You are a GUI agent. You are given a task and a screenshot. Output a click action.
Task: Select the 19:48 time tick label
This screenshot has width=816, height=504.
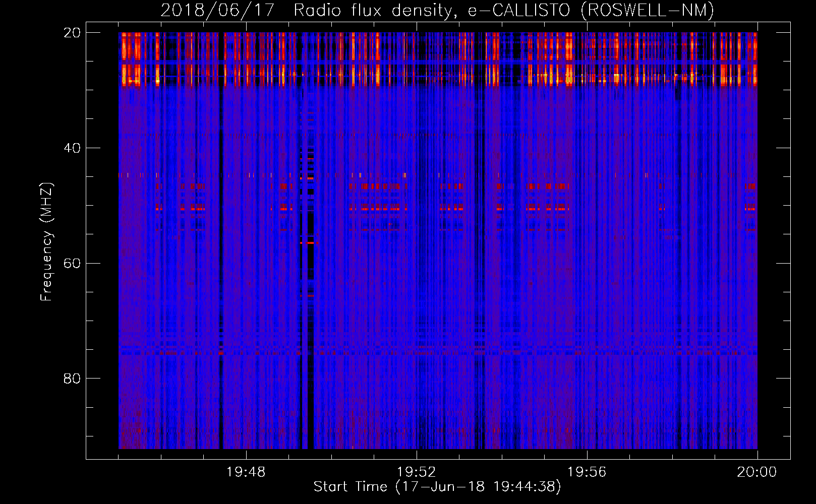pos(246,472)
